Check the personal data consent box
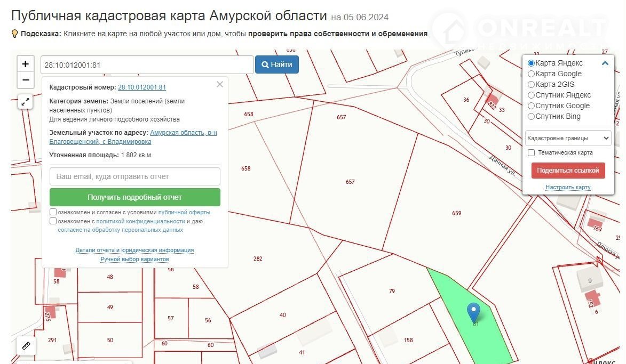This screenshot has height=364, width=626. (x=53, y=221)
